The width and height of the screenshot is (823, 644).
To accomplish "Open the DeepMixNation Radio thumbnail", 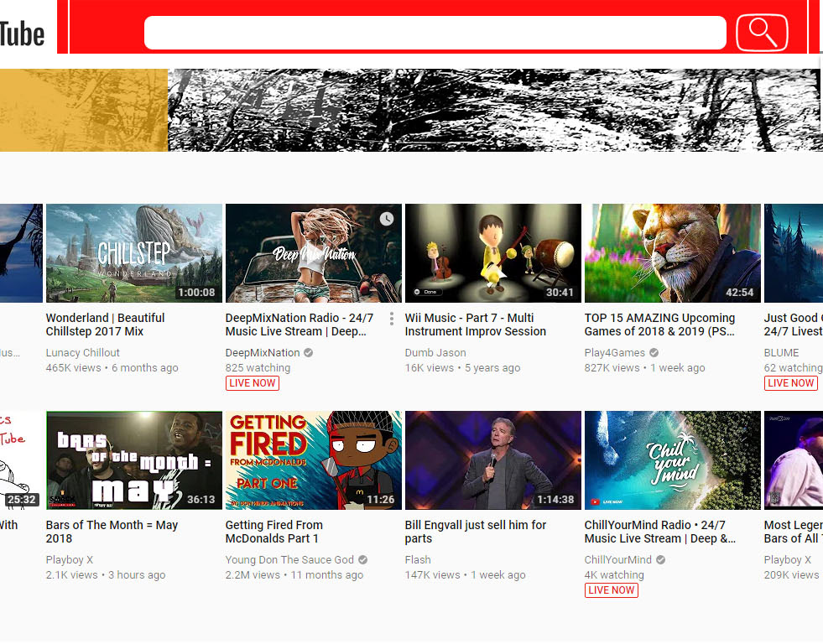I will [314, 253].
